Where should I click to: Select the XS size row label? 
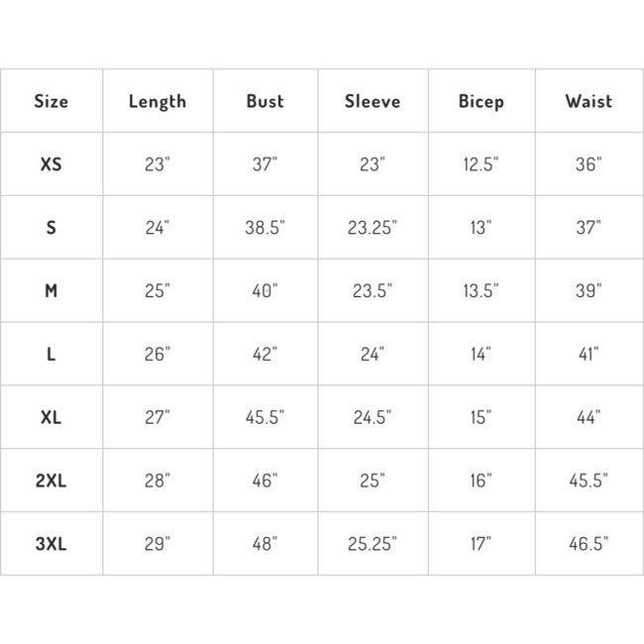click(x=52, y=164)
